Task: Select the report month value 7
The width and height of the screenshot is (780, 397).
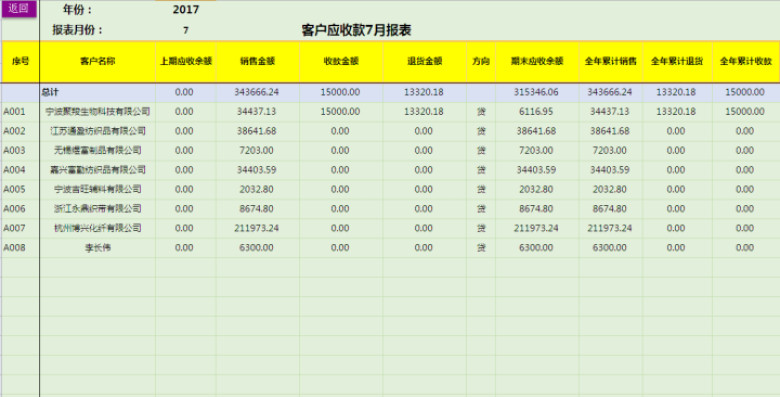Action: pyautogui.click(x=186, y=30)
